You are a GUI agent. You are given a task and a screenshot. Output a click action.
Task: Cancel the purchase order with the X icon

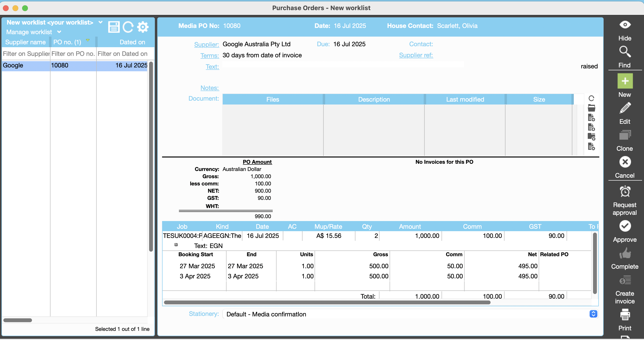click(625, 162)
